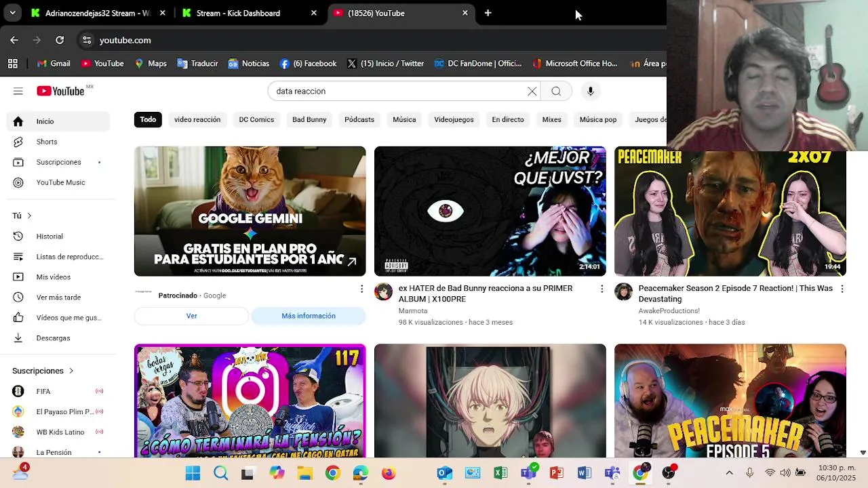Image resolution: width=868 pixels, height=488 pixels.
Task: Open the Peacemaker Episode 5 reaction thumbnail
Action: (730, 401)
